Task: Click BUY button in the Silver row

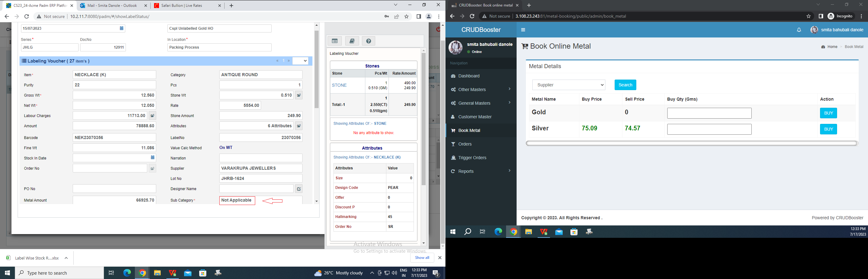Action: (828, 129)
